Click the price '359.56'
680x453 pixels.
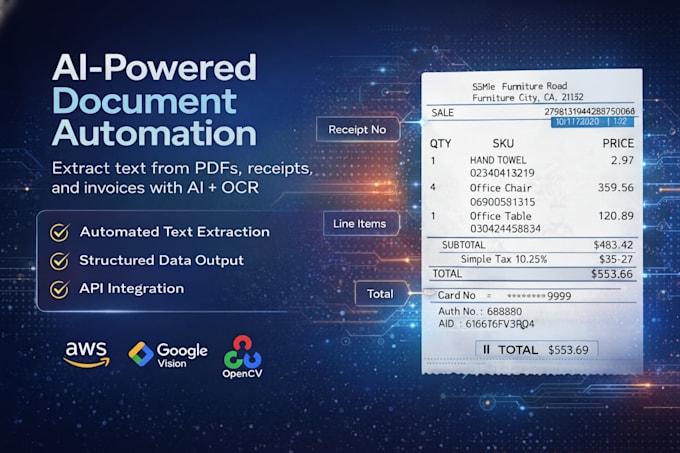(616, 187)
